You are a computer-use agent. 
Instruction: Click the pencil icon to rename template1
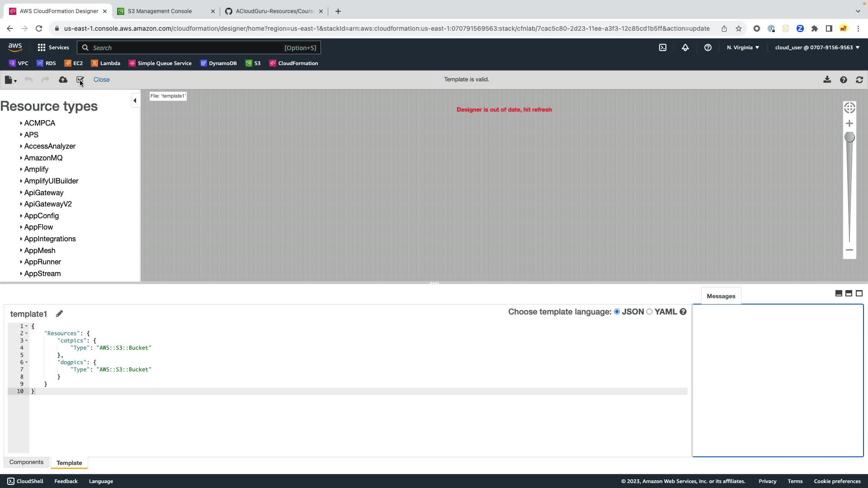(59, 314)
